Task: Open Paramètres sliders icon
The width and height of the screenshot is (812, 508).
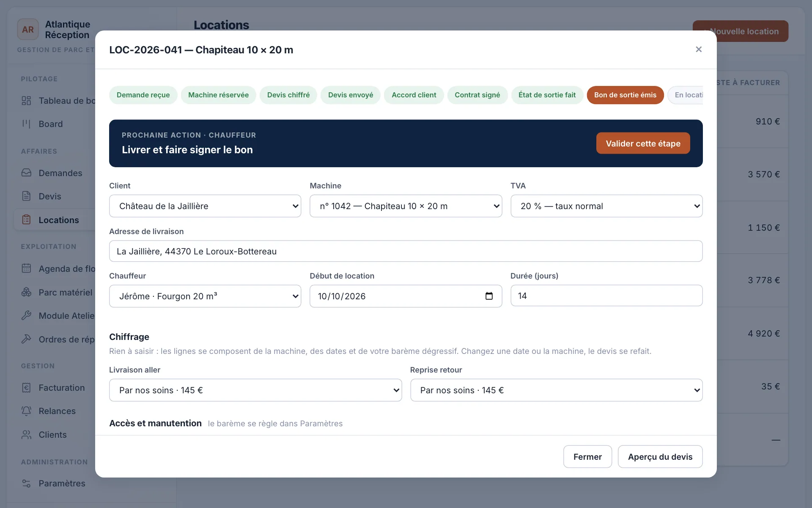Action: [x=26, y=483]
